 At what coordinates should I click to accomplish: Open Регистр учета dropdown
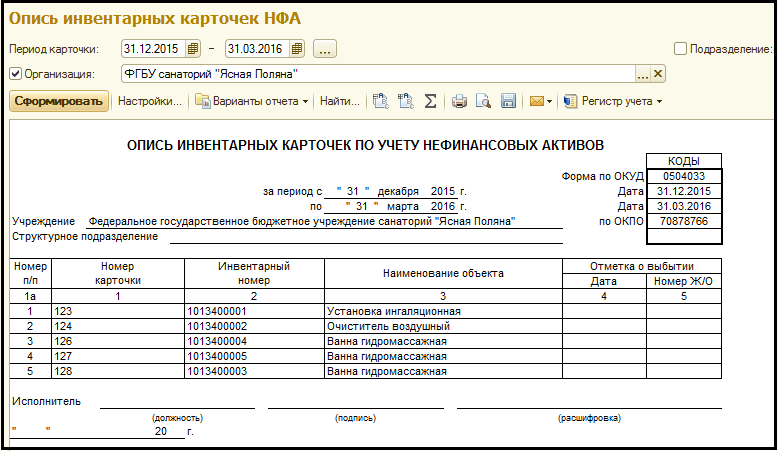pyautogui.click(x=613, y=101)
